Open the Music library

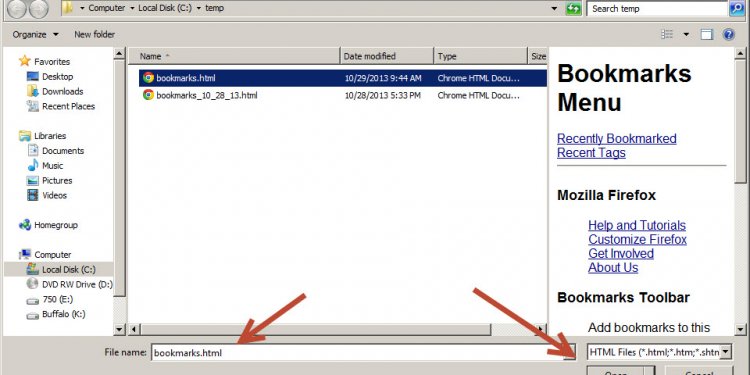(52, 165)
